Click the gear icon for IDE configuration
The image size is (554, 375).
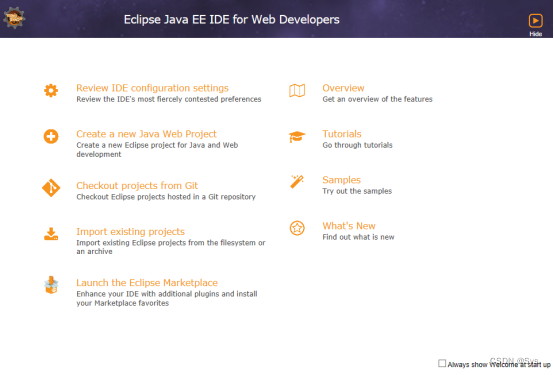(x=51, y=90)
